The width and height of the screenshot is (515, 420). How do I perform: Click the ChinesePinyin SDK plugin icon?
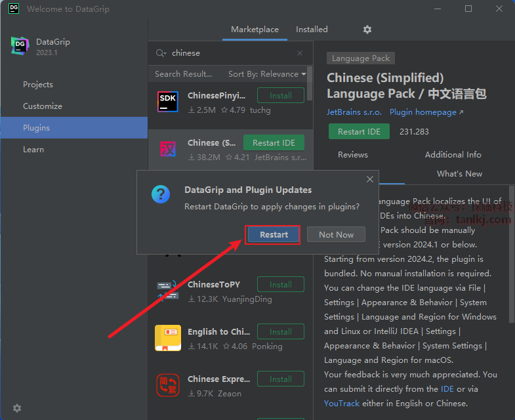pos(168,102)
